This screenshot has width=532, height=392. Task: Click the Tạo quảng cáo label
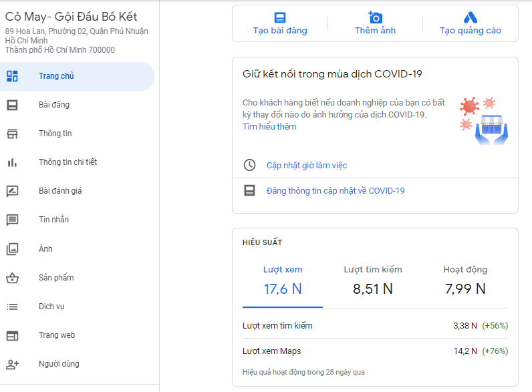point(471,31)
